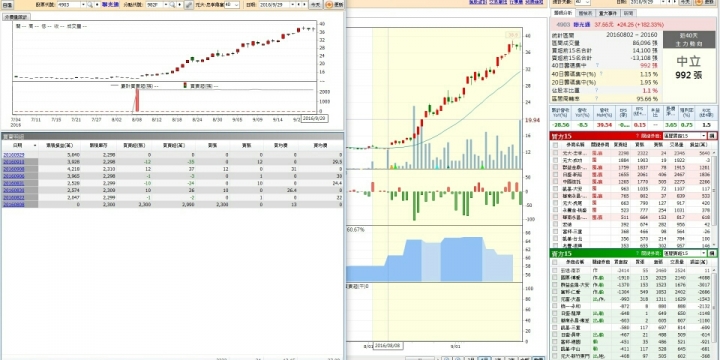The width and height of the screenshot is (720, 360).
Task: Click the magnifier beside stock code 4903
Action: (90, 5)
